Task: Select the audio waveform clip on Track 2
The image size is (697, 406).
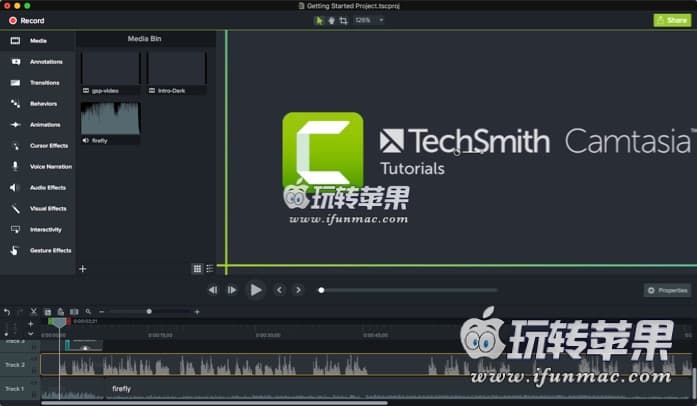Action: 366,365
